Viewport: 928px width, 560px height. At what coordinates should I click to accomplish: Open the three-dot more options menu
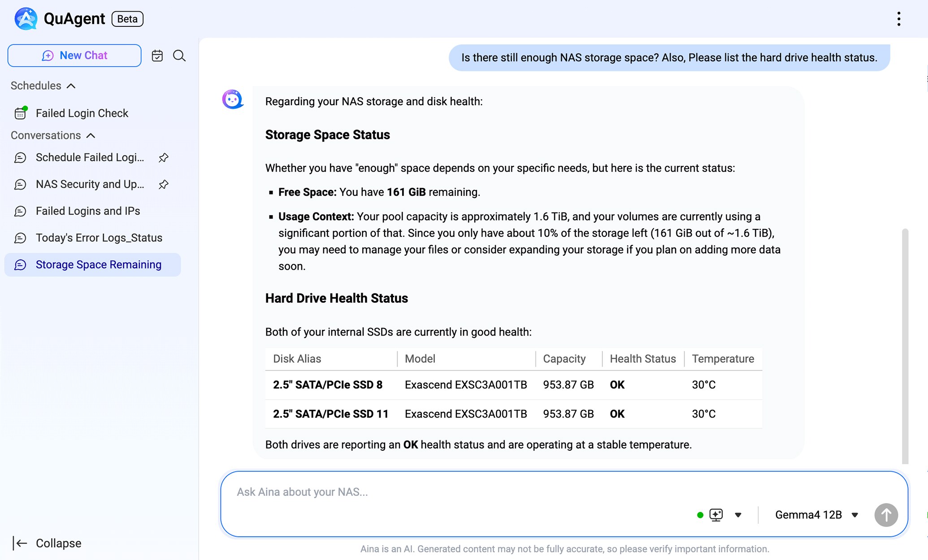pos(898,19)
